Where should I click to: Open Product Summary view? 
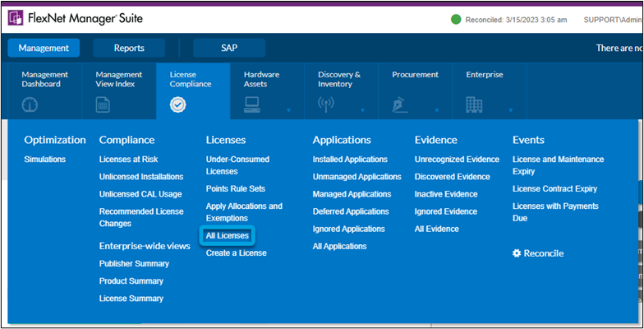131,281
